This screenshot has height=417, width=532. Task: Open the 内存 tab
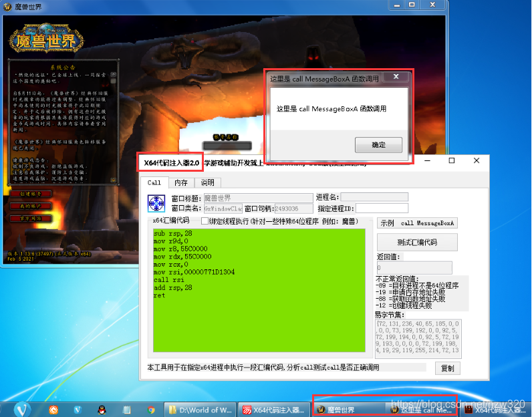(x=181, y=182)
